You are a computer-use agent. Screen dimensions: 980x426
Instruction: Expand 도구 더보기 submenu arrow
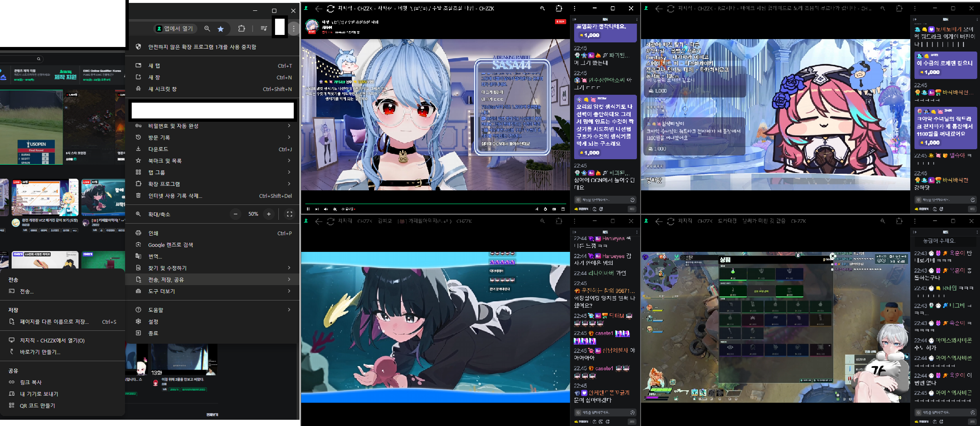(x=289, y=291)
